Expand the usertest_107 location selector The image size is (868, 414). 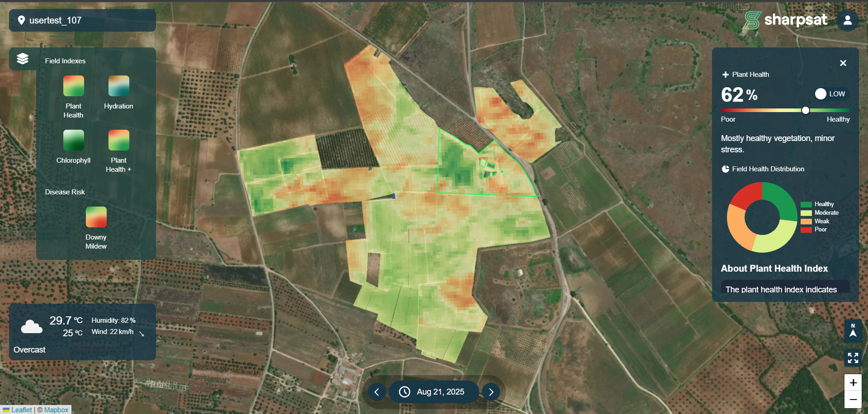coord(82,20)
